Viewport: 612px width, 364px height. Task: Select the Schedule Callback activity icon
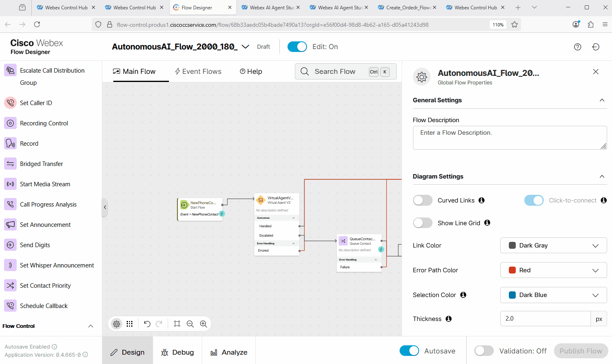coord(10,306)
